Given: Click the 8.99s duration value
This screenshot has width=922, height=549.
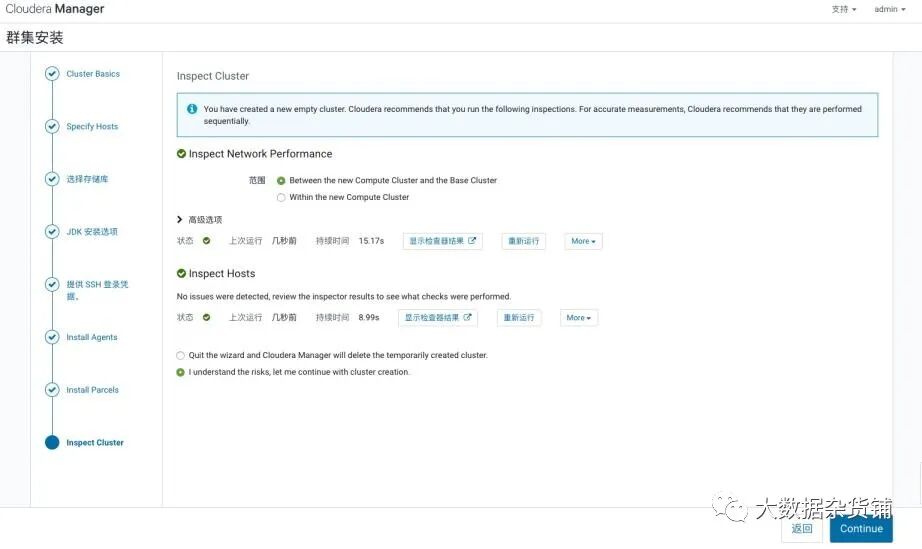Looking at the screenshot, I should pyautogui.click(x=369, y=317).
